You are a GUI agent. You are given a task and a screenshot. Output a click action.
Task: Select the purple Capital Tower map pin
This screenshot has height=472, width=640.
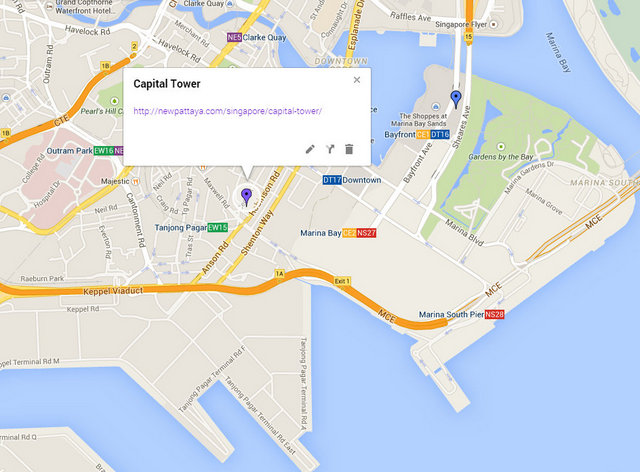[246, 197]
